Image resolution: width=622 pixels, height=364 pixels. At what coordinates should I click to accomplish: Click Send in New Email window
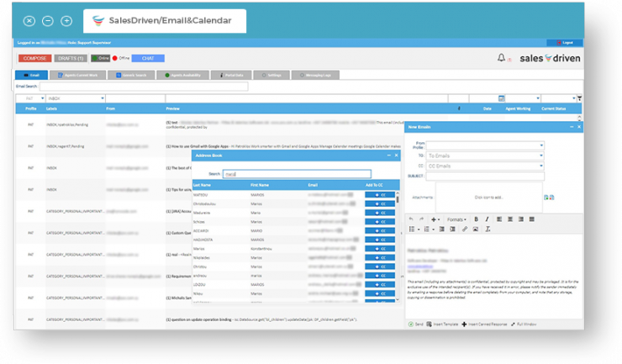tap(416, 324)
